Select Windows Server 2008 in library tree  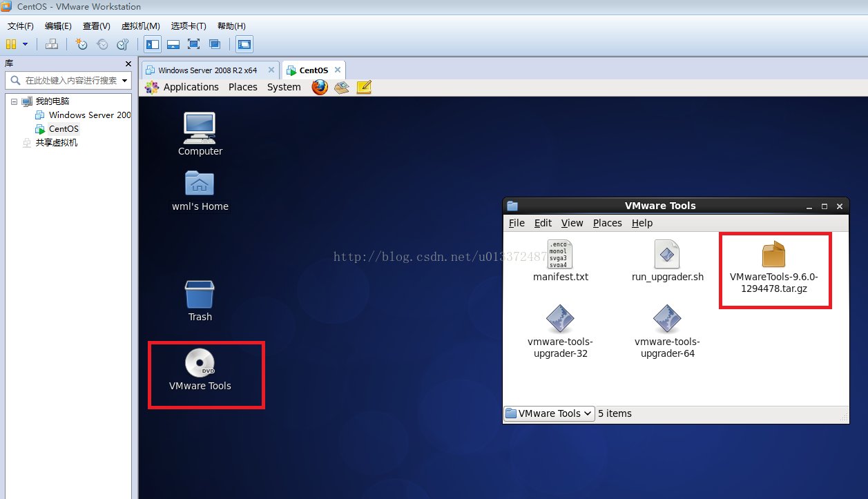coord(90,115)
